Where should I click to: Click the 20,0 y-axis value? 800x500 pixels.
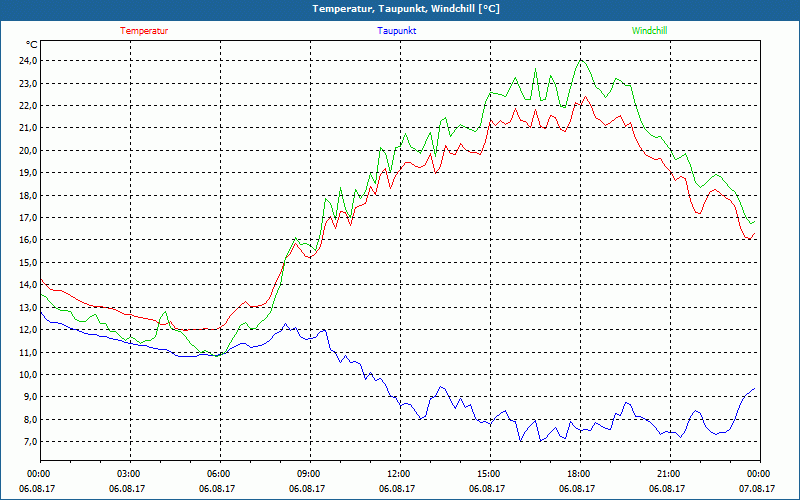tap(29, 151)
